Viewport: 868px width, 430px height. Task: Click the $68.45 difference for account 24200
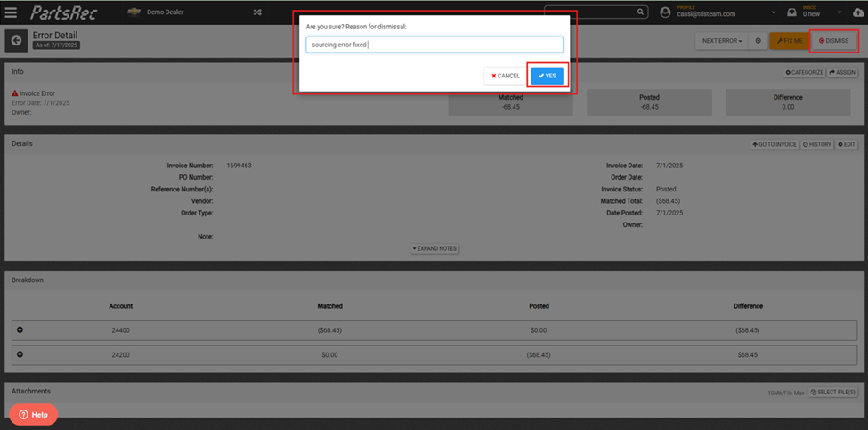point(748,354)
